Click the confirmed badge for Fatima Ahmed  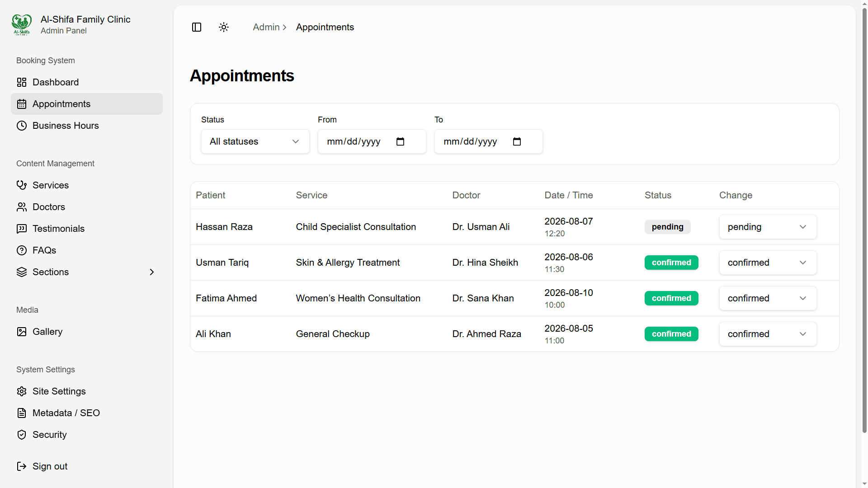(671, 298)
